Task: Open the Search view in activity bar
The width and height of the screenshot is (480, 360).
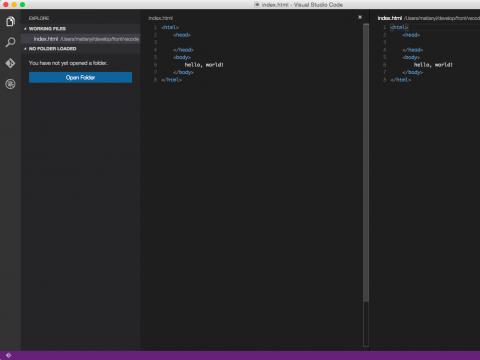Action: tap(10, 42)
